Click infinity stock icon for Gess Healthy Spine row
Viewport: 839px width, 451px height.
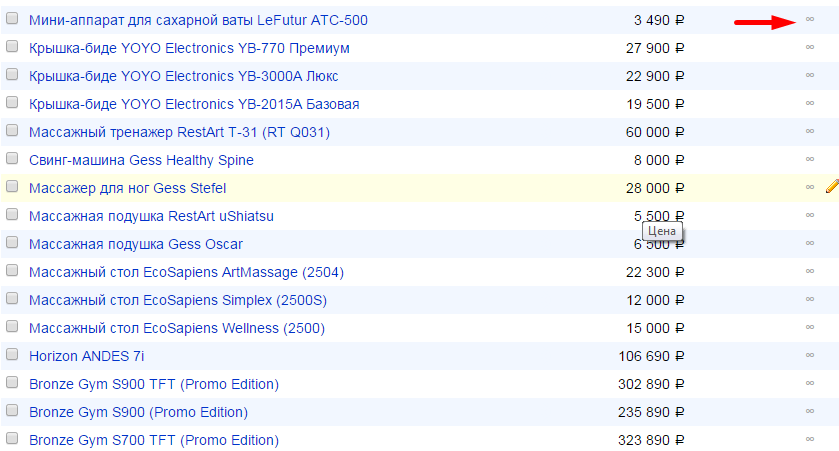pyautogui.click(x=810, y=159)
